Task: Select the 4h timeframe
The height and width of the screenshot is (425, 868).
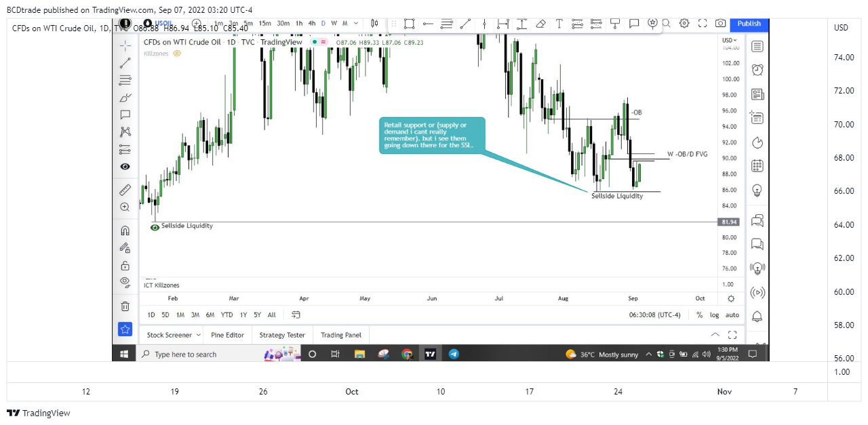Action: (312, 23)
